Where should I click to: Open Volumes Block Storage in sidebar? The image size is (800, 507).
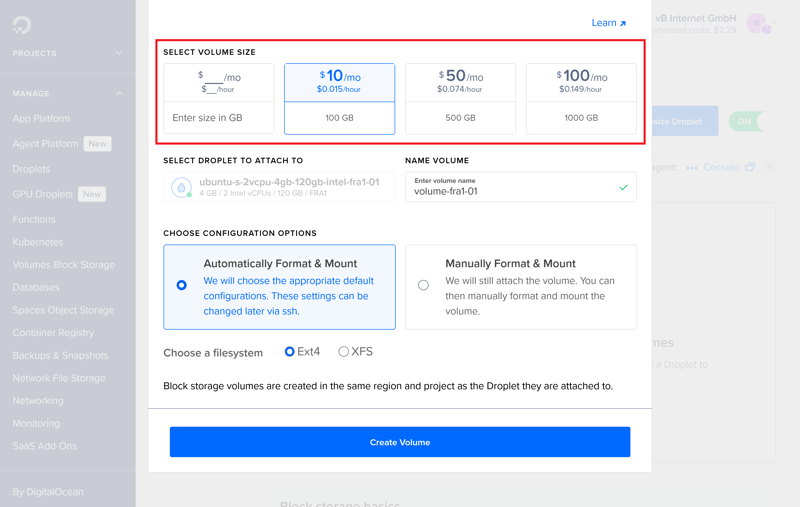[x=63, y=265]
